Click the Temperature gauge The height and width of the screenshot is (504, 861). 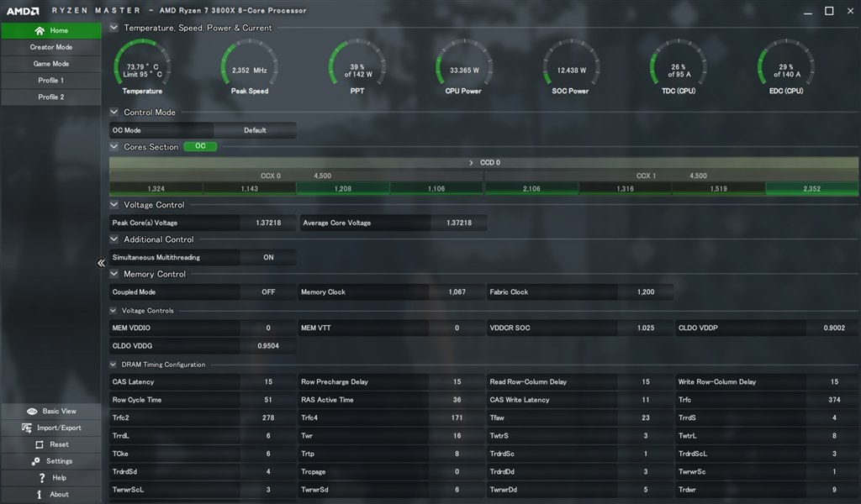tap(142, 67)
